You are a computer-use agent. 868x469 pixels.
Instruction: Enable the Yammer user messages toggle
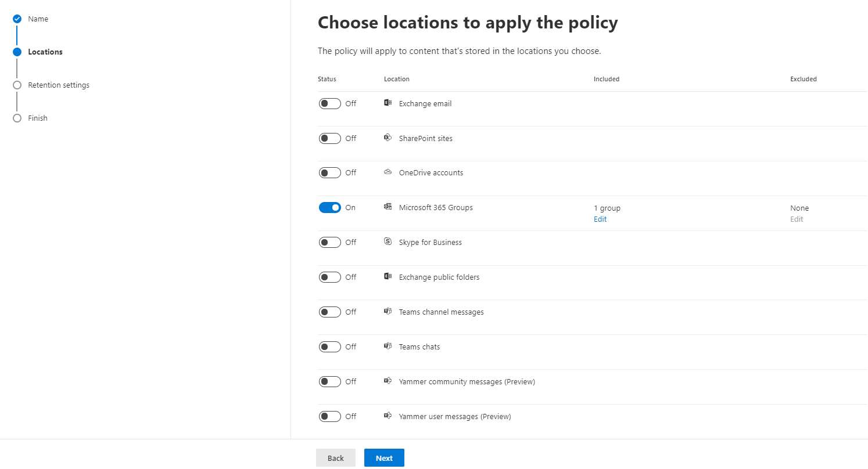tap(329, 416)
